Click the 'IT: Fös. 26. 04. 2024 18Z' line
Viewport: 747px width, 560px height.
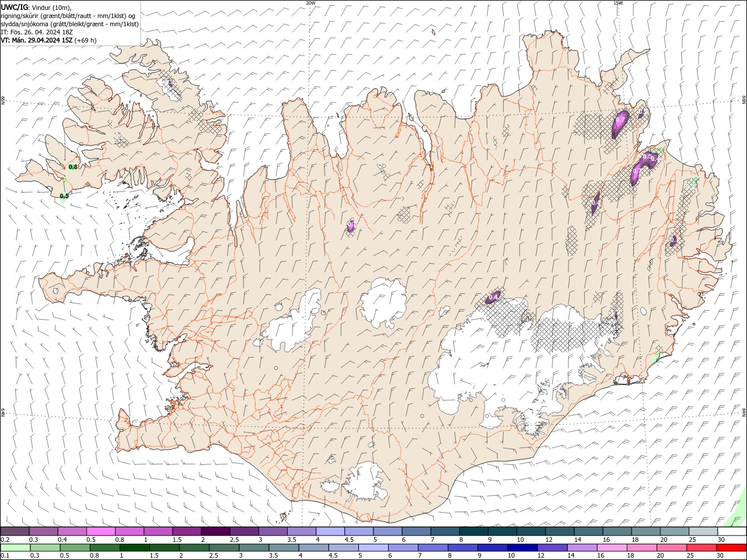click(x=37, y=32)
